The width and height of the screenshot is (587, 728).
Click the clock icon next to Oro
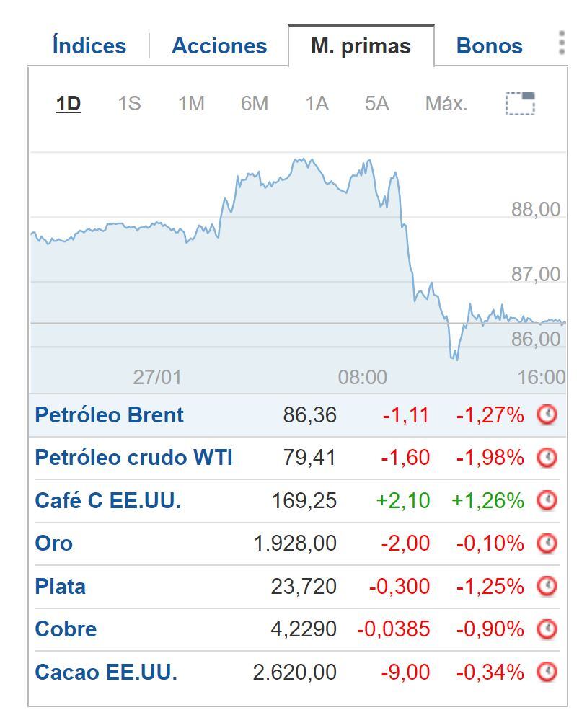pyautogui.click(x=547, y=543)
